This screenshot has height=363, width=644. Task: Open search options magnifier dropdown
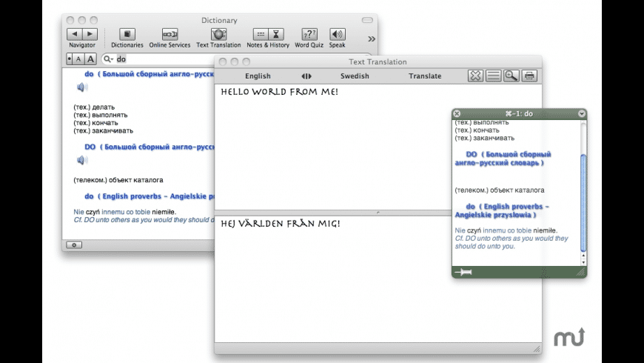pos(108,59)
